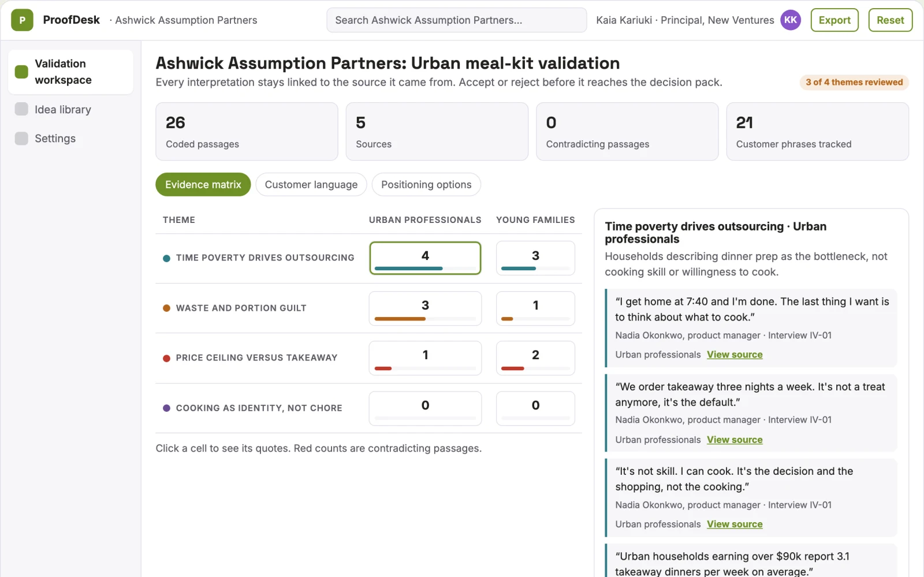The width and height of the screenshot is (924, 577).
Task: Click the ProofDesk green logo icon
Action: pos(22,20)
